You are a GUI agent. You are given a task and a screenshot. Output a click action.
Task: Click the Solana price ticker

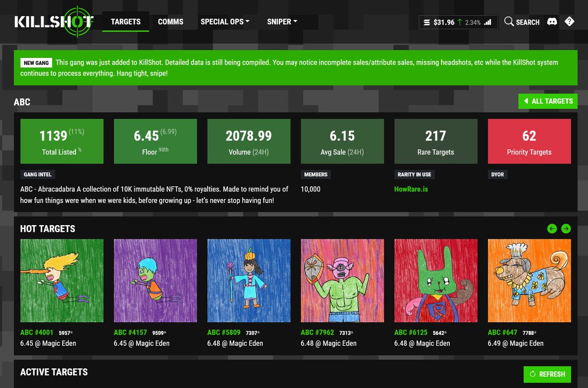coord(458,22)
